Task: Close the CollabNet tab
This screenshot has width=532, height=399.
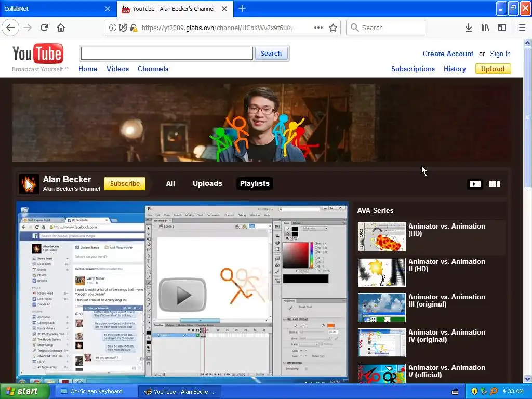Action: (107, 9)
